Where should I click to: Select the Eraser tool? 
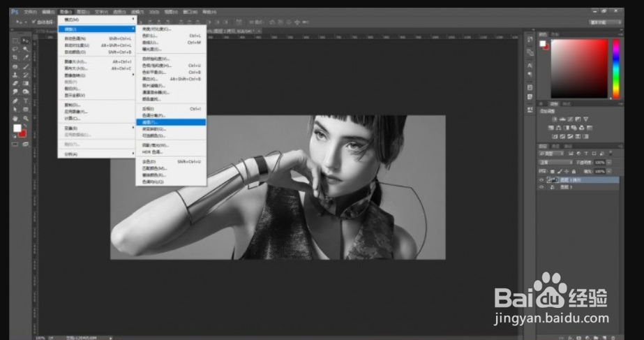(x=15, y=84)
